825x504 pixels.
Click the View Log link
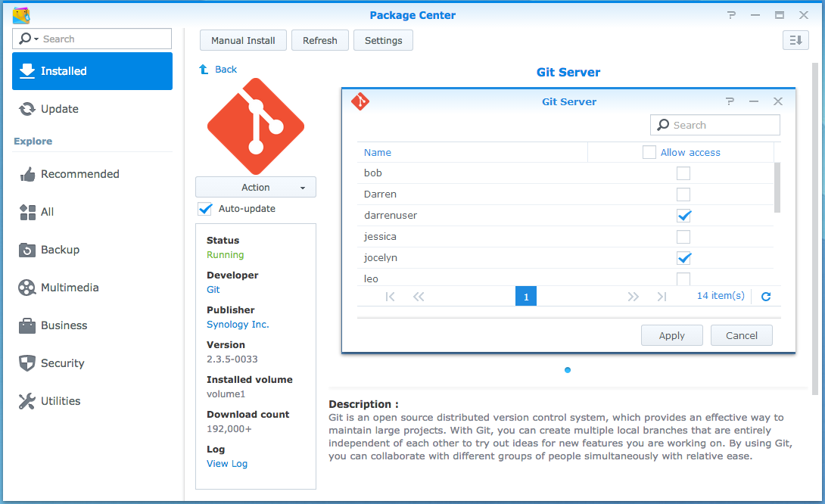tap(227, 463)
